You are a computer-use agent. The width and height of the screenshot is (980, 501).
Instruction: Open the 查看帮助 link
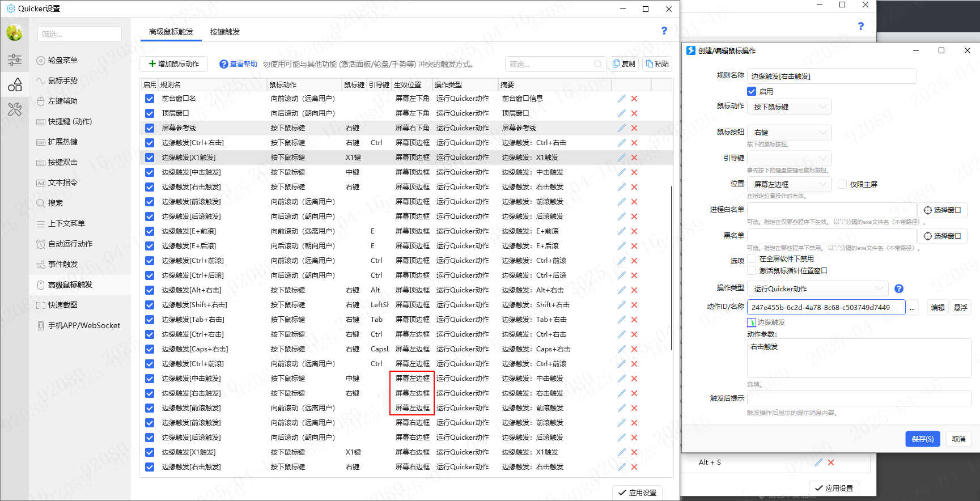[239, 64]
